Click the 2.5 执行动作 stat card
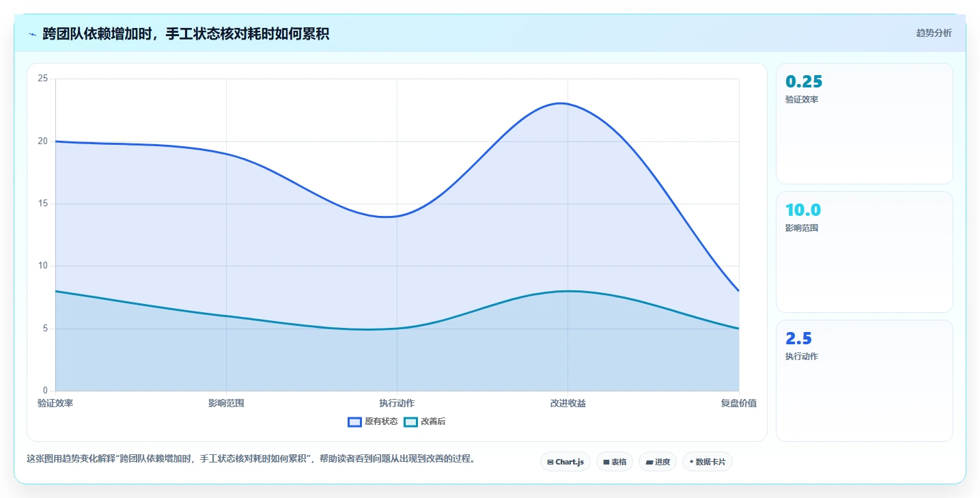The height and width of the screenshot is (498, 980). point(865,381)
